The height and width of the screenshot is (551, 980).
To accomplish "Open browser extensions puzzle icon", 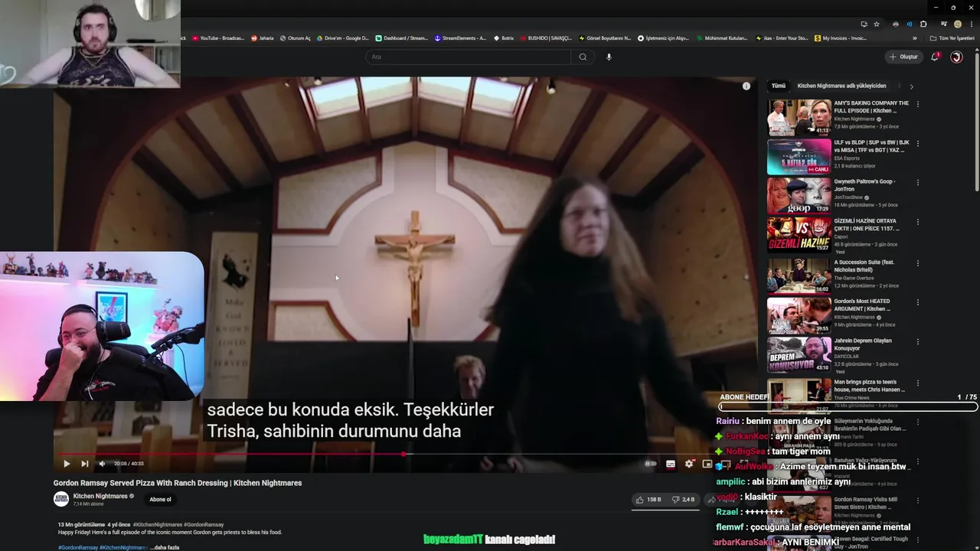I will (x=923, y=24).
